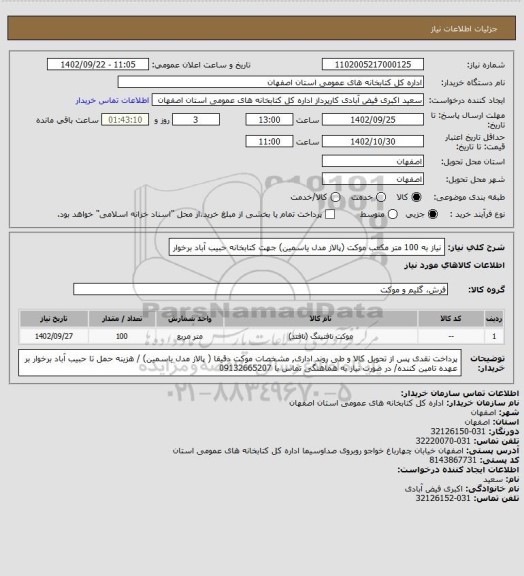
Task: Click the announcement date field 1402/09/22 - 11:05
Action: (98, 64)
